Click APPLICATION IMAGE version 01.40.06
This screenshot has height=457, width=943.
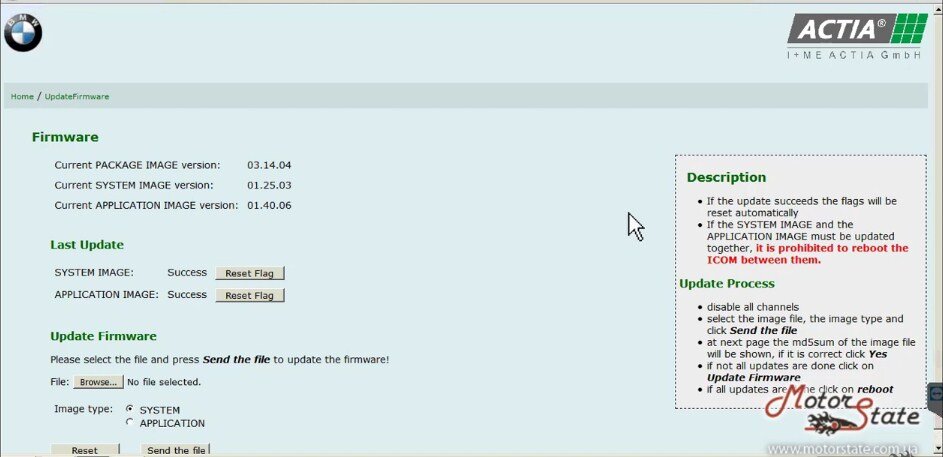pyautogui.click(x=269, y=206)
